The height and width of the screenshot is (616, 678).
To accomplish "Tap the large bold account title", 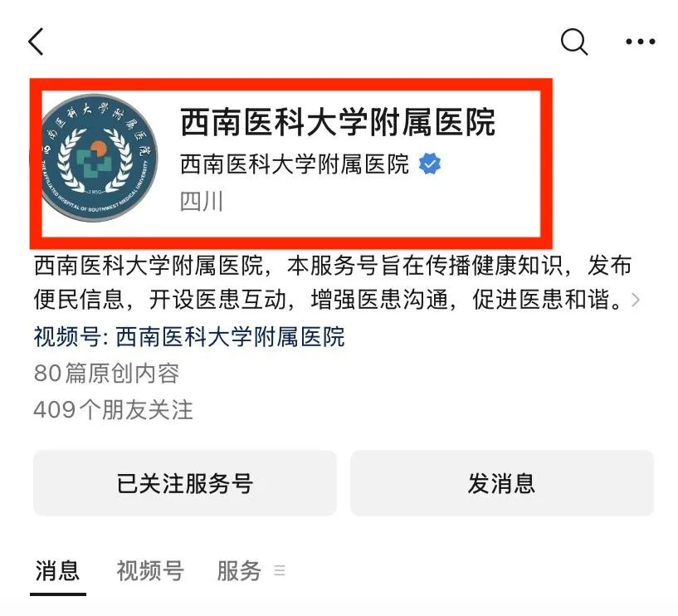I will click(337, 122).
